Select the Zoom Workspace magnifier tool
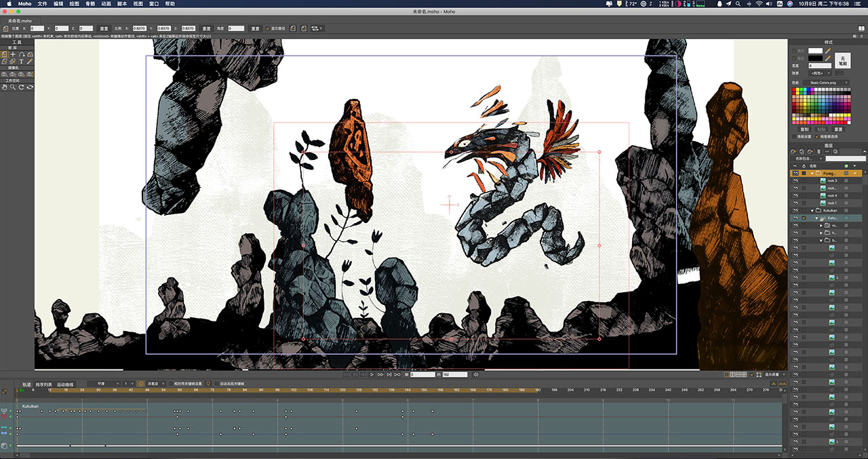Image resolution: width=868 pixels, height=459 pixels. 13,87
